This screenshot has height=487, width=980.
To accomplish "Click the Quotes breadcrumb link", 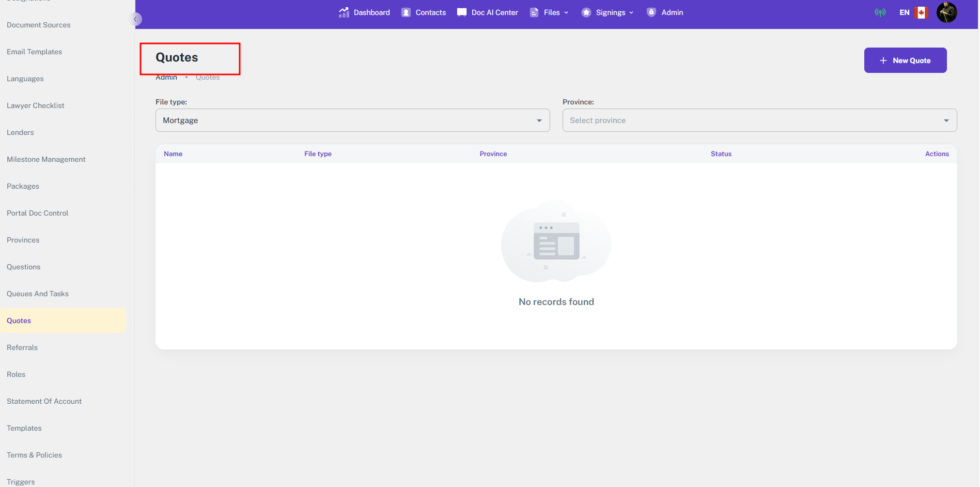I will pyautogui.click(x=208, y=78).
